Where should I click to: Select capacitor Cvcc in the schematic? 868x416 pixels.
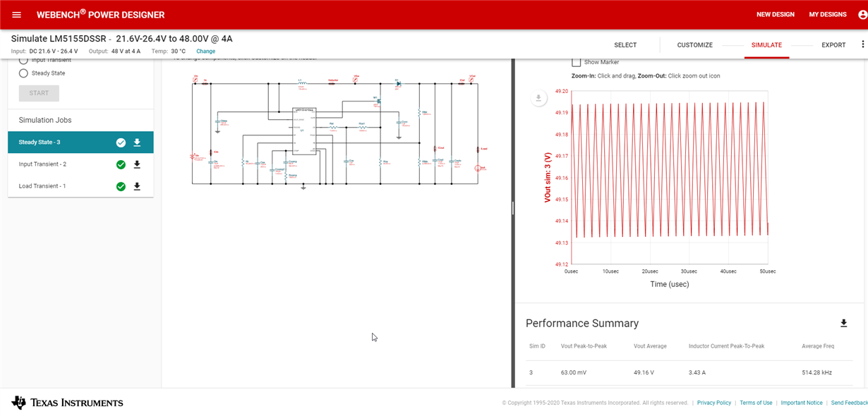coord(399,122)
